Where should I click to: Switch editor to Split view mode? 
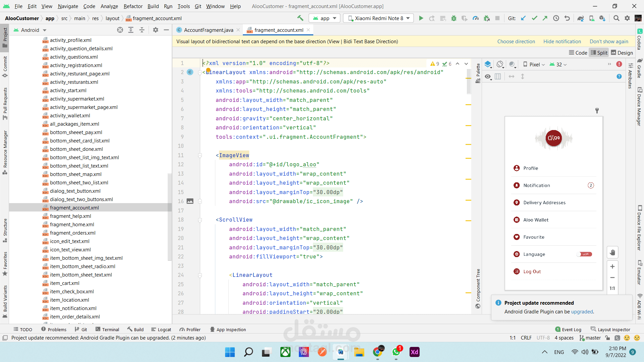click(599, 53)
